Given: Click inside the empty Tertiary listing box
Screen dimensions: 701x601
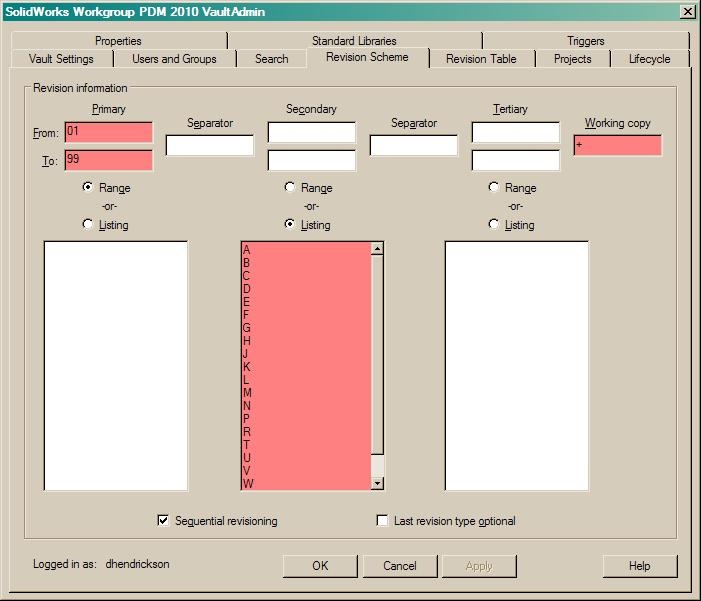Looking at the screenshot, I should click(516, 366).
